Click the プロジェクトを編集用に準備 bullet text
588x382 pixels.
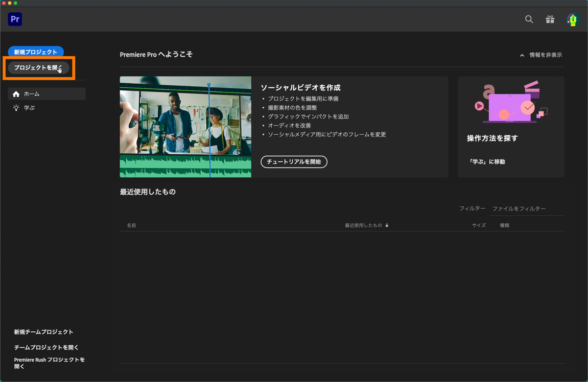(303, 99)
